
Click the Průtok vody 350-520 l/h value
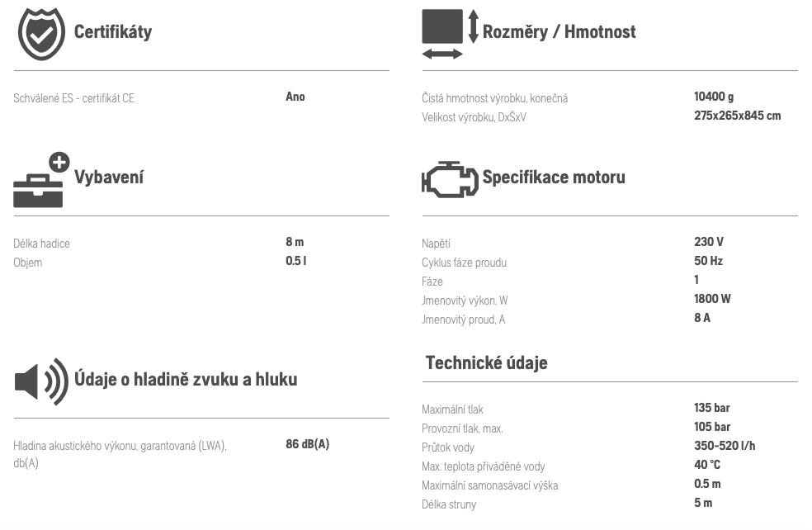pos(725,446)
